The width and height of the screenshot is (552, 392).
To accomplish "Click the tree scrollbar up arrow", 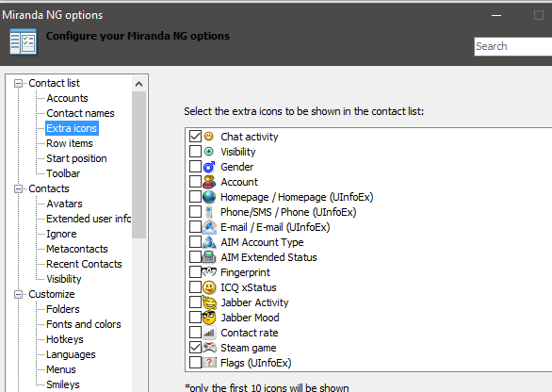I will 138,84.
